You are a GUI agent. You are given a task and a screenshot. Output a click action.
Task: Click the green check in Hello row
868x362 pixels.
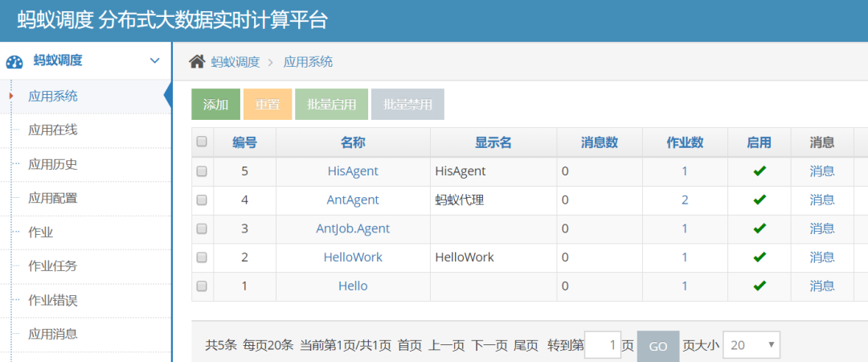click(759, 286)
